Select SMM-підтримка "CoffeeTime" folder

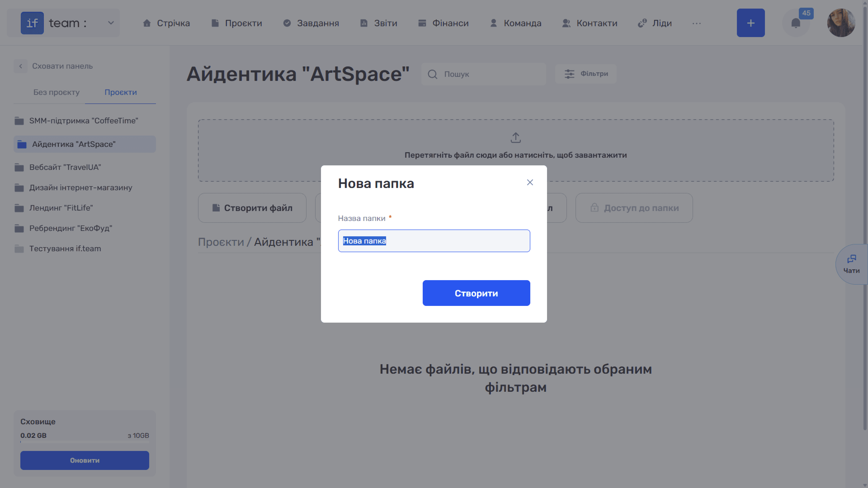[x=85, y=121]
